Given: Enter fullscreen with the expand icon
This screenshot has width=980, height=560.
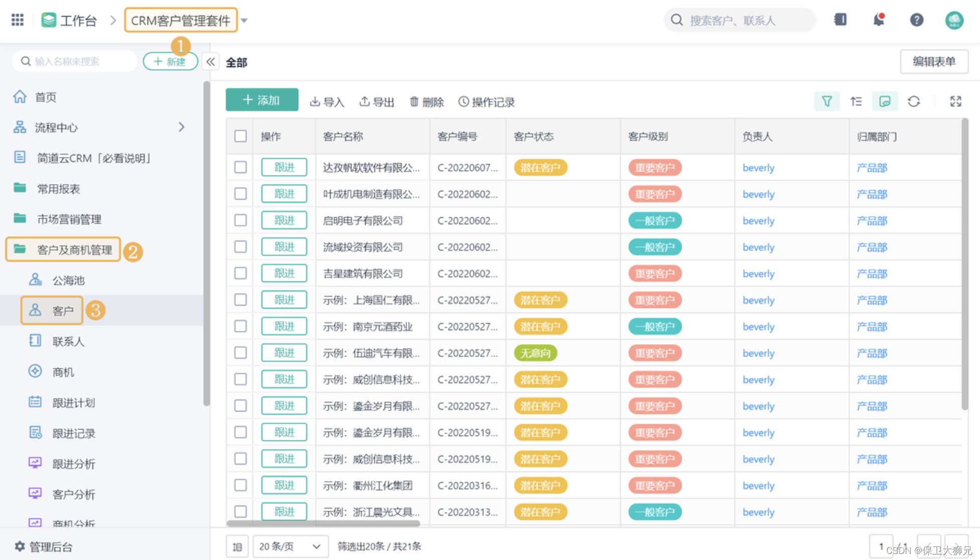Looking at the screenshot, I should pyautogui.click(x=955, y=102).
